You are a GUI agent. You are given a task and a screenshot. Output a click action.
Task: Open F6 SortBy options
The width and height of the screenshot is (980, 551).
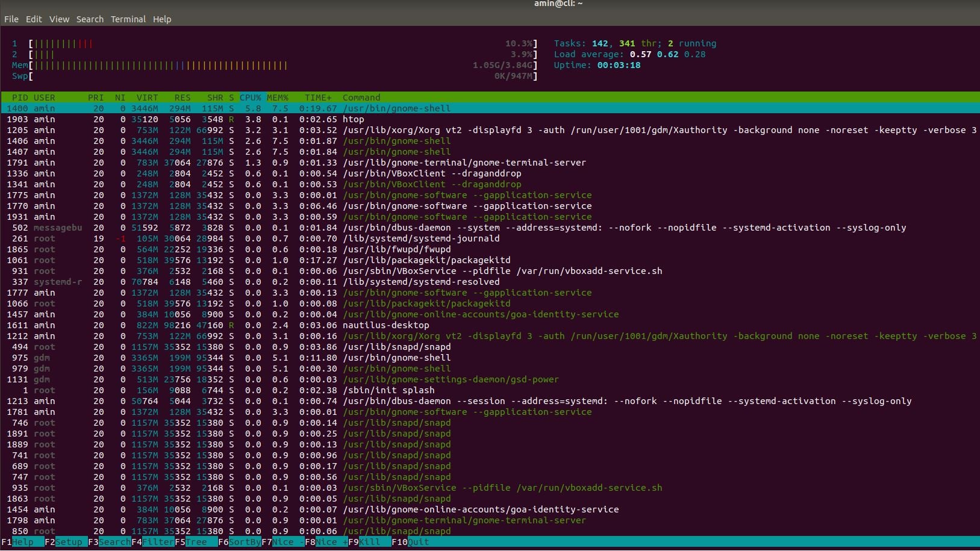click(239, 542)
